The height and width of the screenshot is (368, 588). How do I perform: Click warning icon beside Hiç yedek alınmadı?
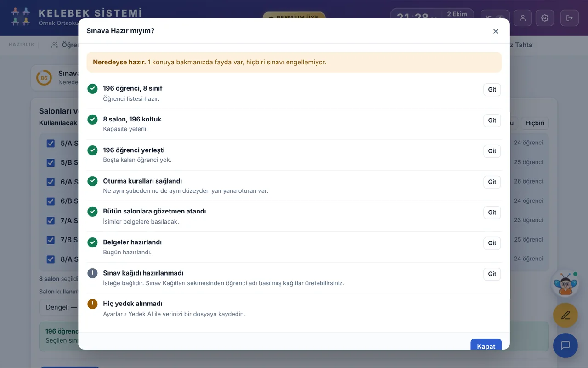tap(93, 304)
